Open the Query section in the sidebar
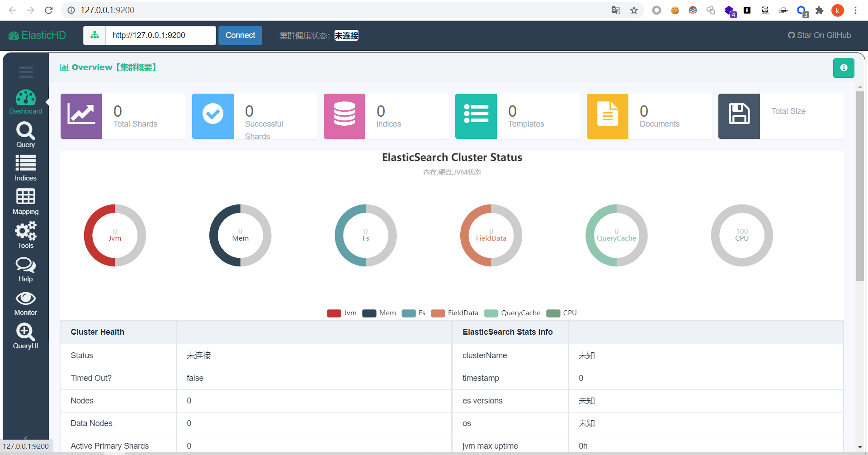Image resolution: width=868 pixels, height=455 pixels. point(25,134)
